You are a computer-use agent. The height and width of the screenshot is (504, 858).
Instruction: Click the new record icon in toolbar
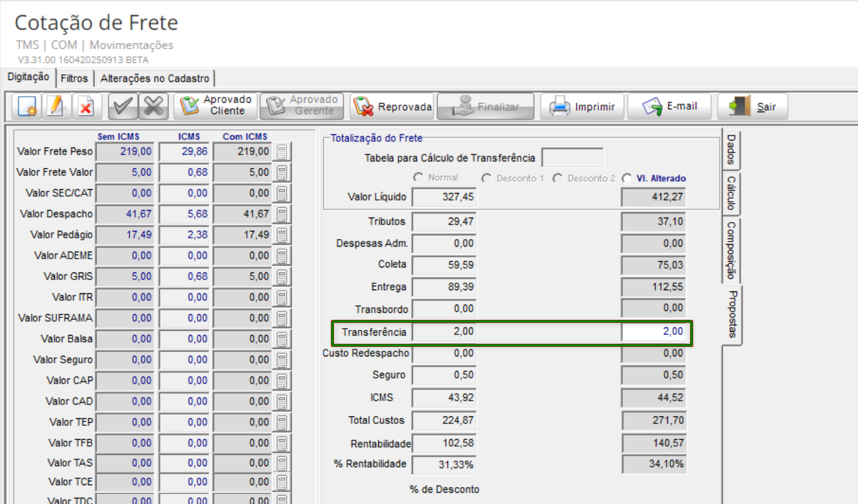pos(27,107)
